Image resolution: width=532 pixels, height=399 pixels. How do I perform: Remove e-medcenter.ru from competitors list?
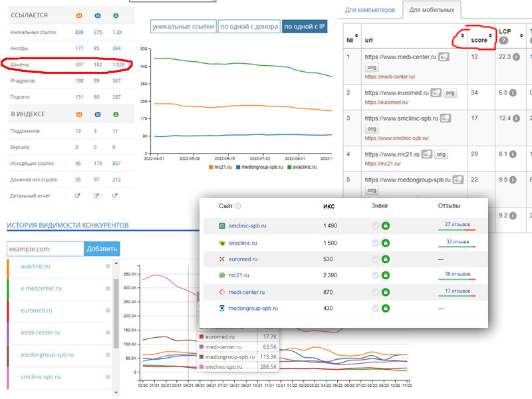coord(108,289)
